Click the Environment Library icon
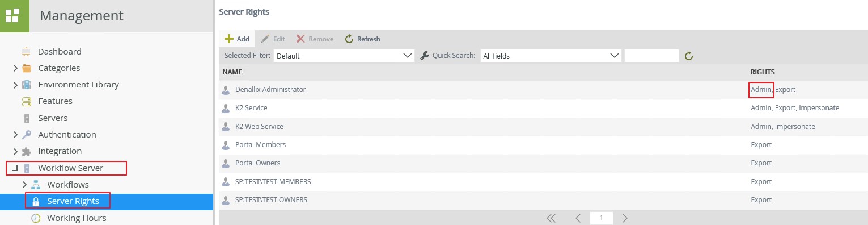The width and height of the screenshot is (868, 225). click(27, 85)
